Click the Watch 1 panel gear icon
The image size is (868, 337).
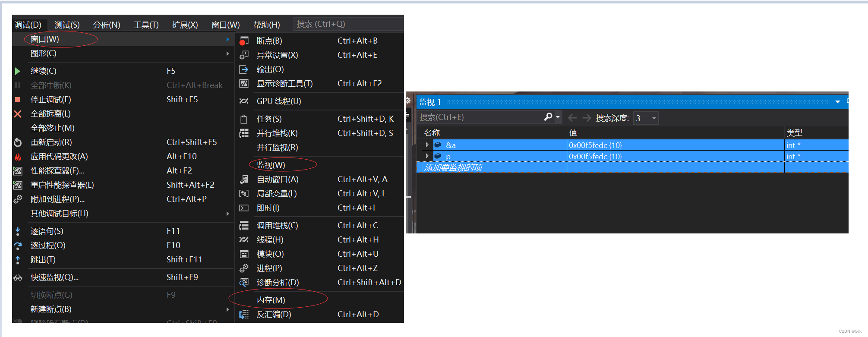coord(407,101)
